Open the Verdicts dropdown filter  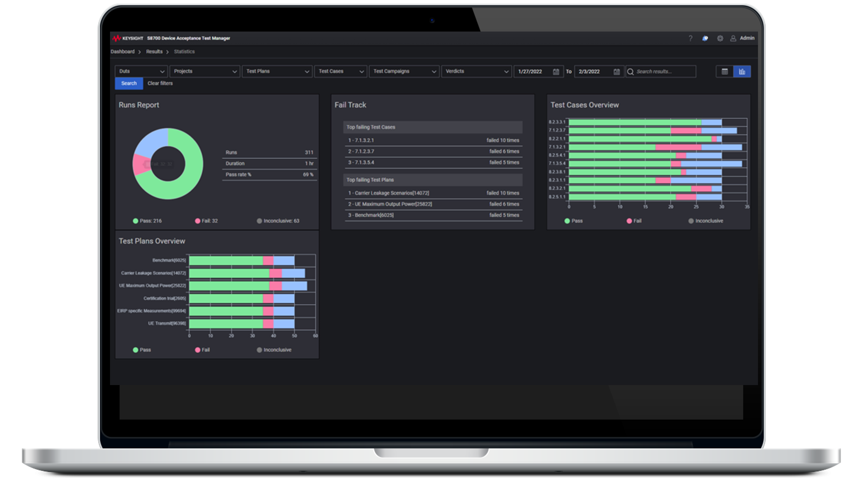[x=476, y=71]
